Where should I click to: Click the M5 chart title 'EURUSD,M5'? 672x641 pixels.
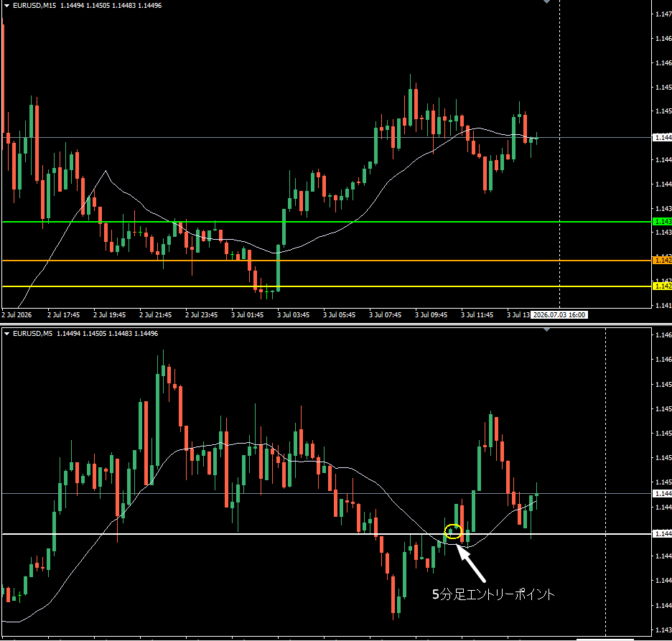point(32,333)
